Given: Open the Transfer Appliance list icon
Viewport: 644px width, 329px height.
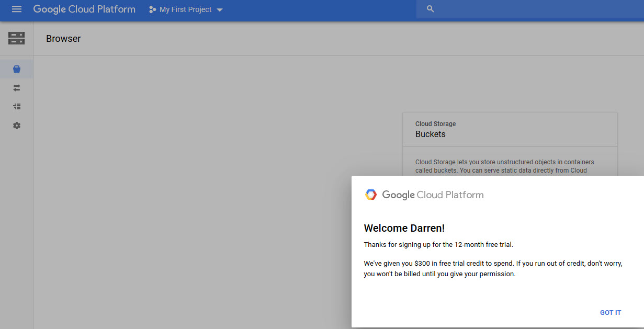Looking at the screenshot, I should [x=17, y=106].
